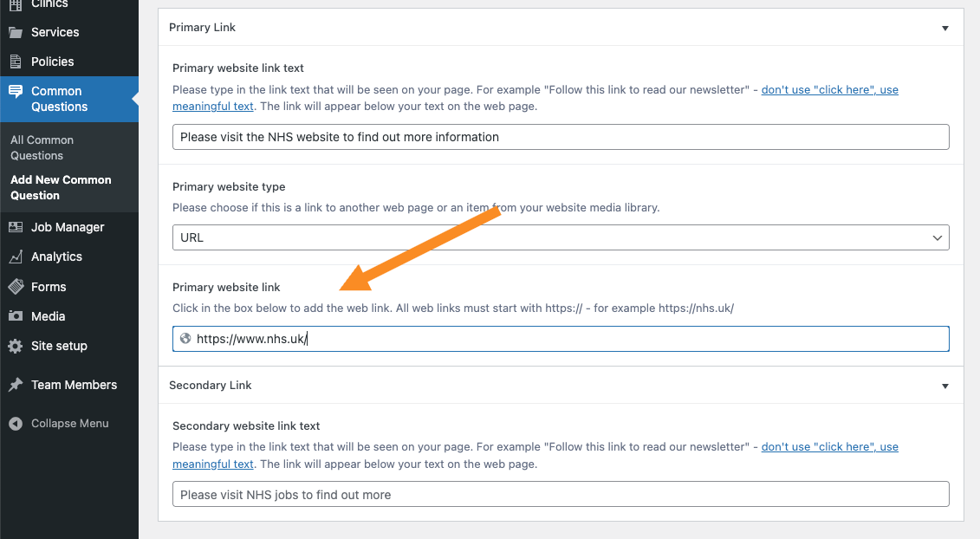Screen dimensions: 980x539
Task: Click the Analytics chart icon
Action: 16,257
